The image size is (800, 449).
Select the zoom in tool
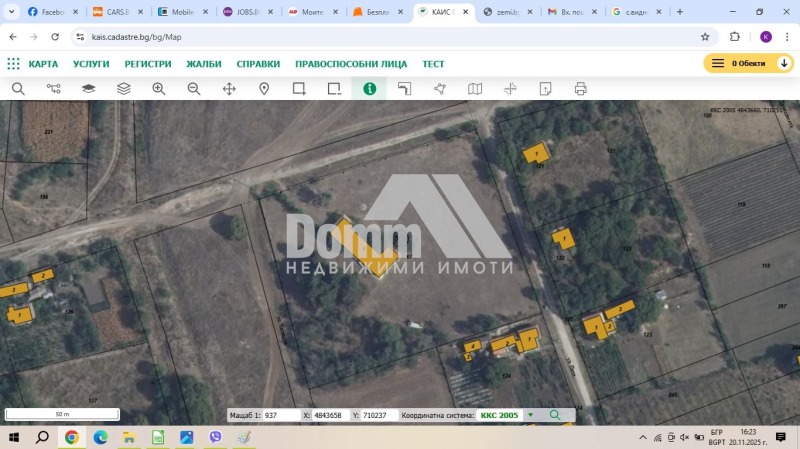pyautogui.click(x=158, y=88)
